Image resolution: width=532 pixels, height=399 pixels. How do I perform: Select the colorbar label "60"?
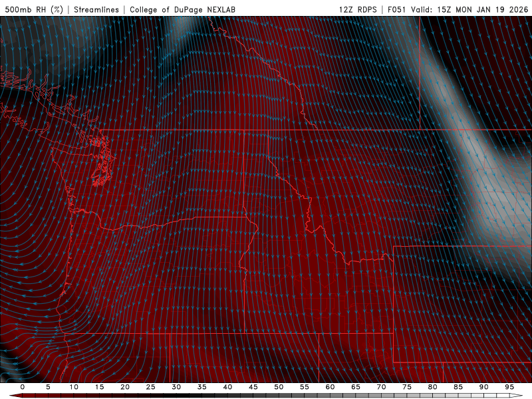coord(330,387)
